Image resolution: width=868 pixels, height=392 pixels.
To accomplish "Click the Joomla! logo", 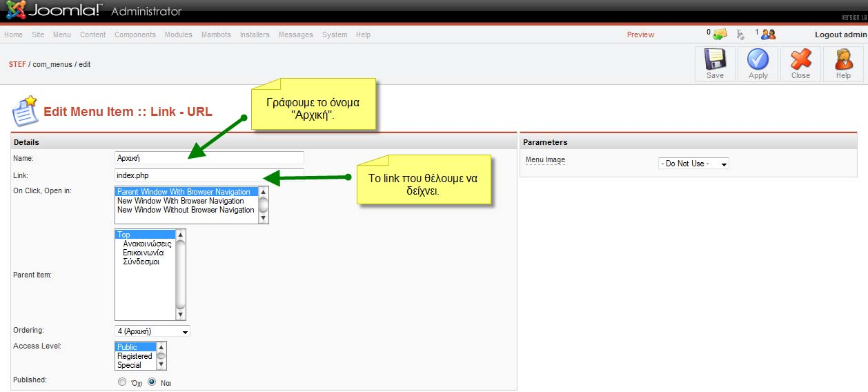I will click(55, 10).
